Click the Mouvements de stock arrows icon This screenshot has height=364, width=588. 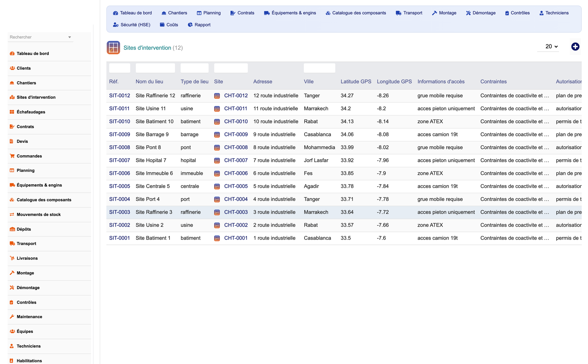[x=12, y=214]
